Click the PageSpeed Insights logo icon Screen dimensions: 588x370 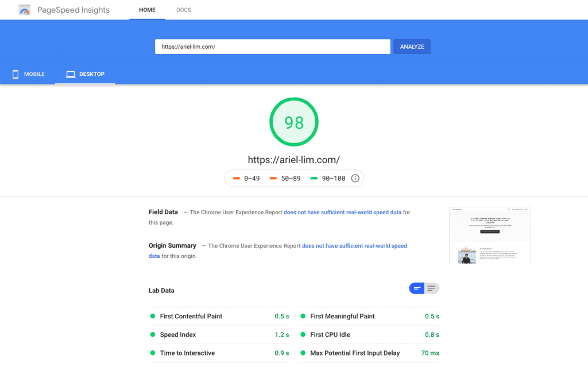(x=24, y=10)
